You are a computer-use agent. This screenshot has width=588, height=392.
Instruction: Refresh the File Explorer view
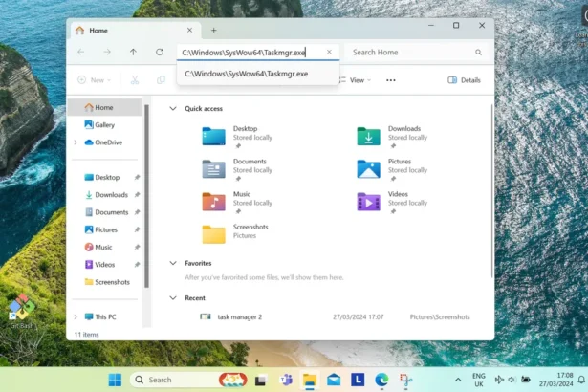[x=160, y=53]
